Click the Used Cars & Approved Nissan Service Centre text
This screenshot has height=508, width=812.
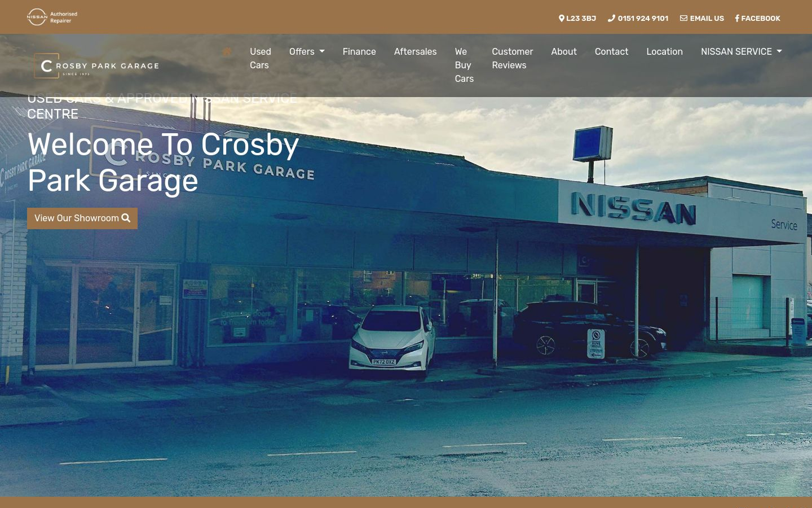click(x=162, y=106)
